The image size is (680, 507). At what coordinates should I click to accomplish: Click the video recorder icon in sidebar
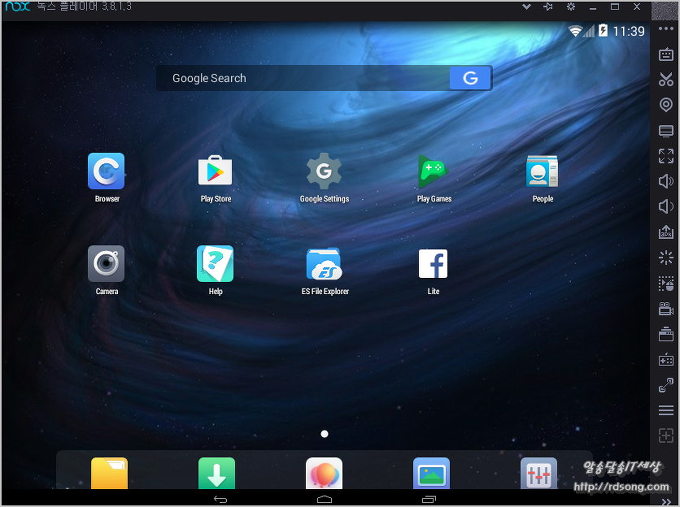click(666, 309)
